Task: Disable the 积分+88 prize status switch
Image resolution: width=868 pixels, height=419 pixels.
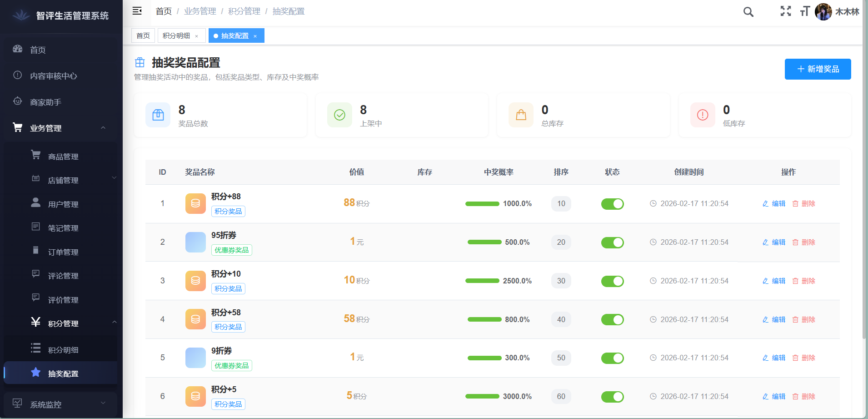Action: tap(612, 204)
